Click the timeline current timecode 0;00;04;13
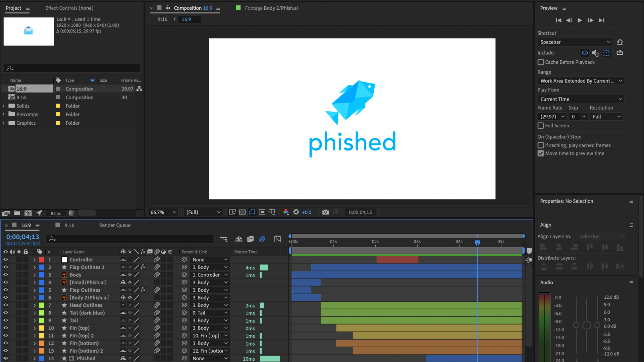 coord(22,237)
